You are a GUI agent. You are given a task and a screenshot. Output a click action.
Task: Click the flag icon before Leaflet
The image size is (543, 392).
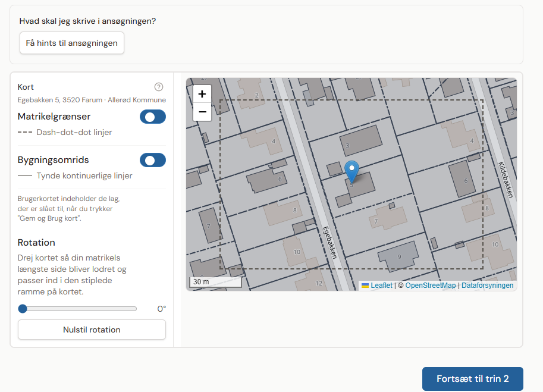pyautogui.click(x=365, y=286)
